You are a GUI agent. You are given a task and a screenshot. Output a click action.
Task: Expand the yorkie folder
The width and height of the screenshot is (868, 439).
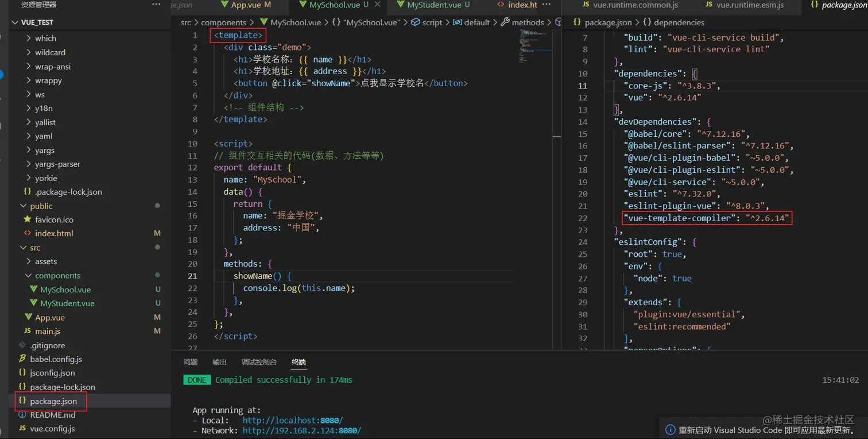29,178
